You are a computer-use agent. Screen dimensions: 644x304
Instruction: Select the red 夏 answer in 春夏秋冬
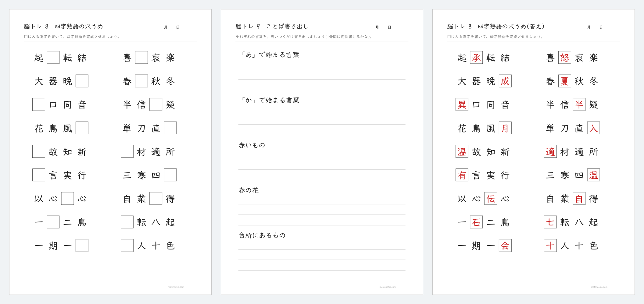pyautogui.click(x=565, y=81)
